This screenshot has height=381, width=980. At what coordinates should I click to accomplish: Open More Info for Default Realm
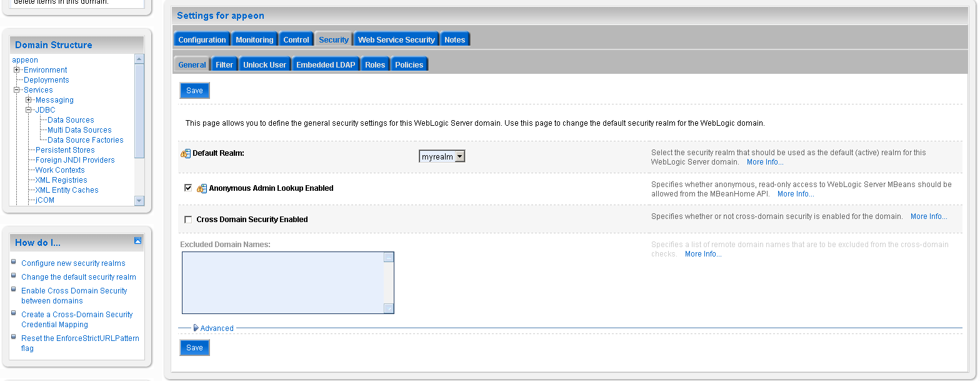point(765,162)
